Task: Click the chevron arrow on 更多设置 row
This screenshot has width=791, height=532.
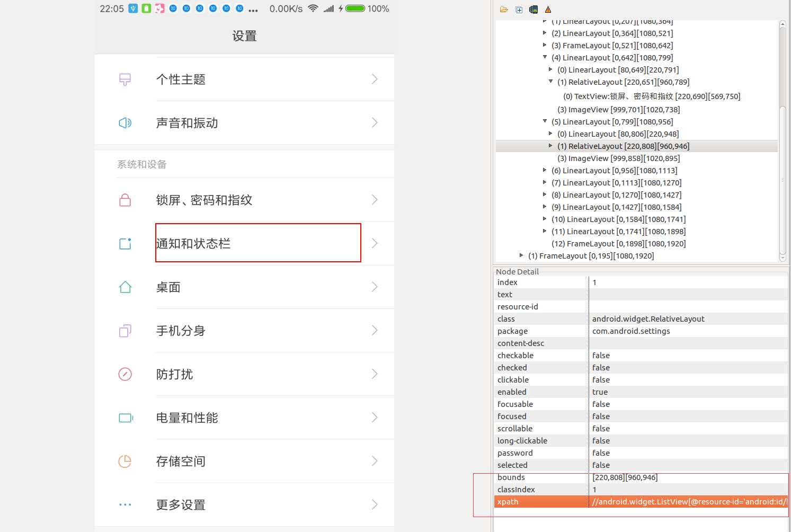Action: tap(375, 504)
